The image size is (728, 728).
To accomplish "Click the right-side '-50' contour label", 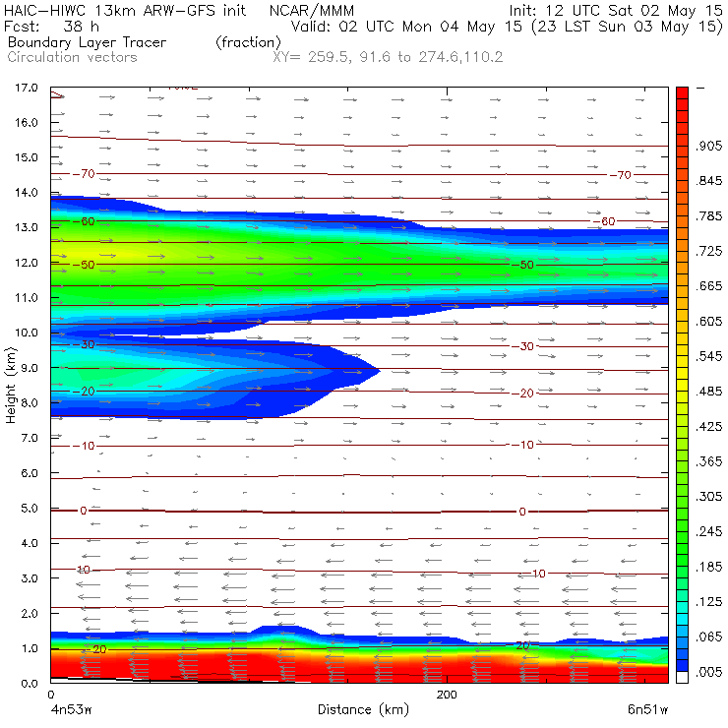I will click(x=523, y=265).
